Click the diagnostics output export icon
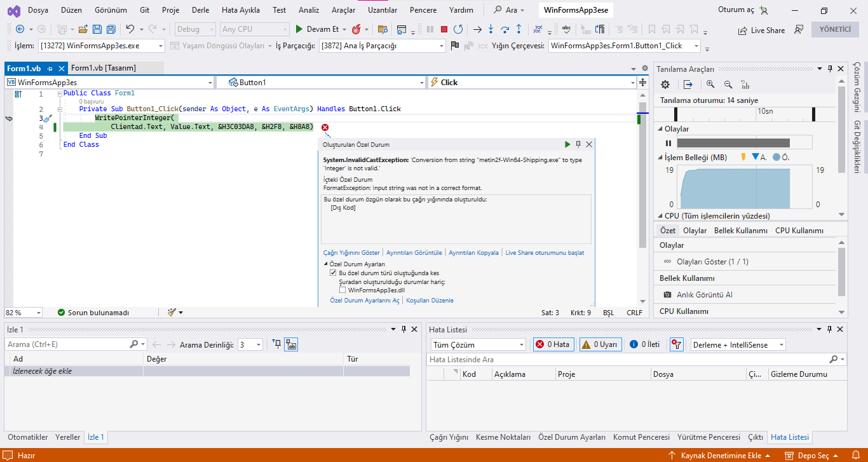The image size is (868, 462). point(688,85)
